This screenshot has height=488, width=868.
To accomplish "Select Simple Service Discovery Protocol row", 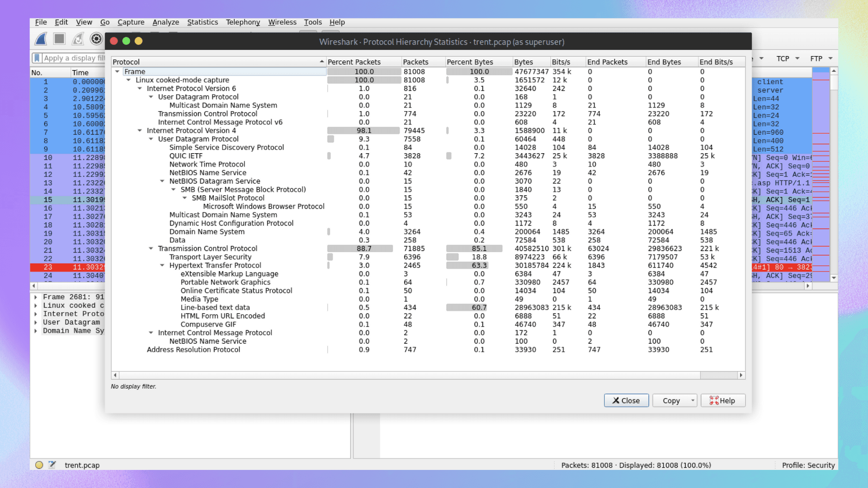I will pyautogui.click(x=428, y=147).
